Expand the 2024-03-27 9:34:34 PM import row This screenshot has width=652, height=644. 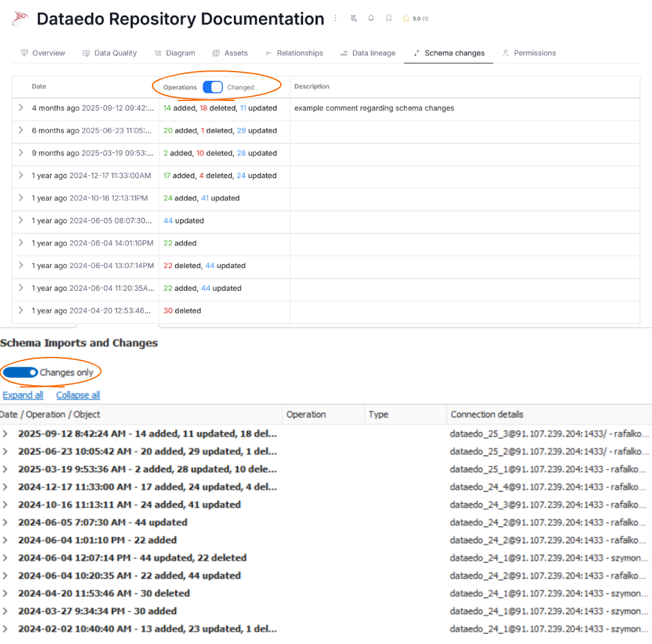tap(6, 611)
